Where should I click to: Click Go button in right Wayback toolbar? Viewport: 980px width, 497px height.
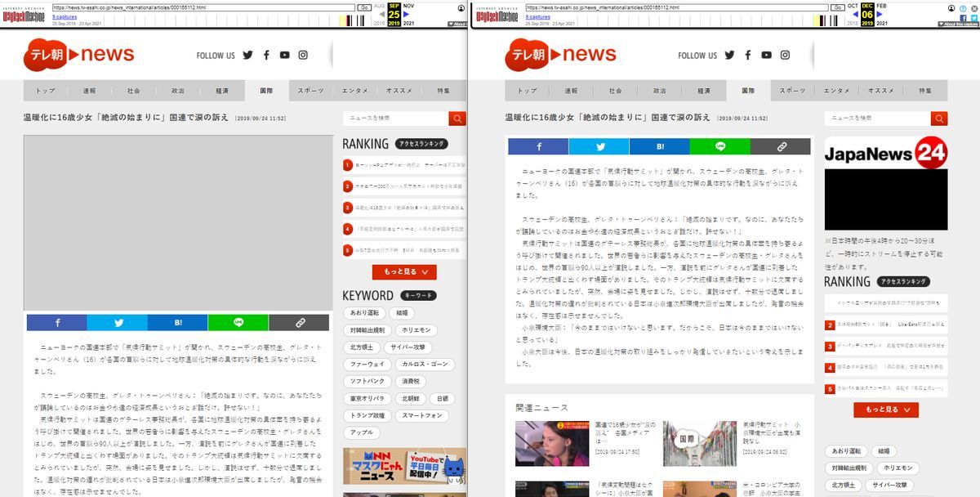point(838,7)
